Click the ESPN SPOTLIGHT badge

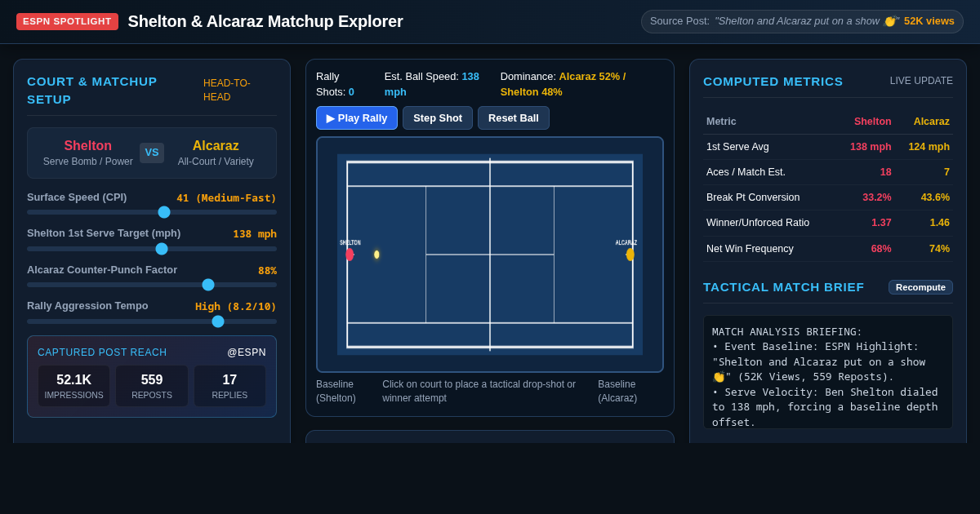(x=67, y=21)
